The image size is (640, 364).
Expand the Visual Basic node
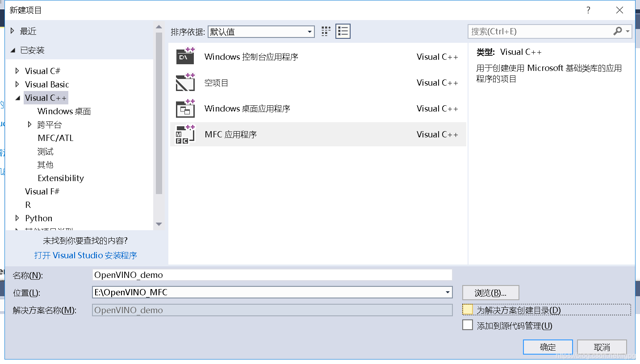click(x=17, y=84)
